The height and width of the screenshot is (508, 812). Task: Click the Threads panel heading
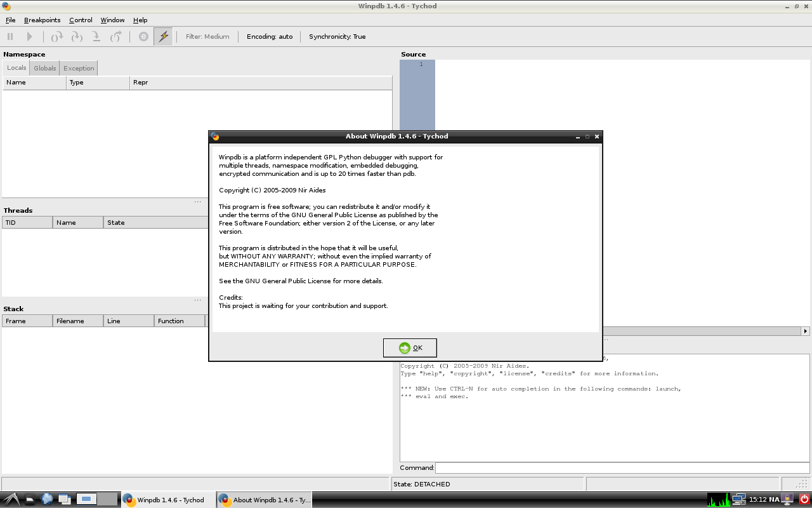click(x=18, y=211)
